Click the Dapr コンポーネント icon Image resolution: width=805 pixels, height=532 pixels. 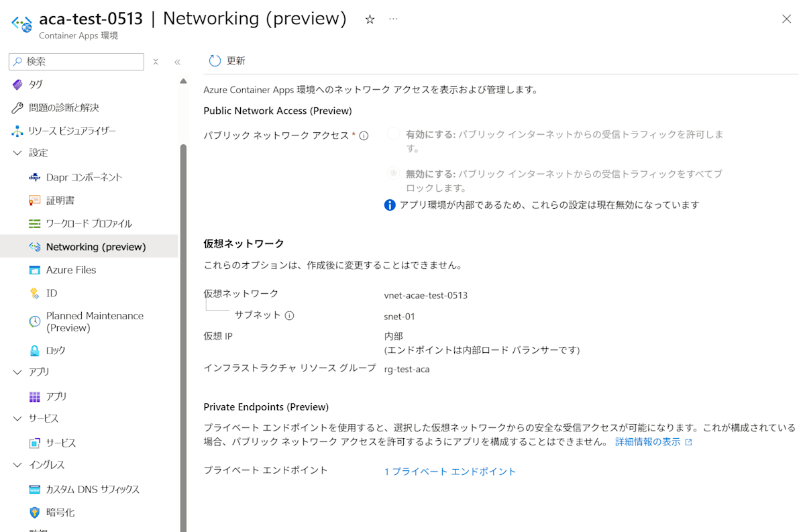click(35, 177)
